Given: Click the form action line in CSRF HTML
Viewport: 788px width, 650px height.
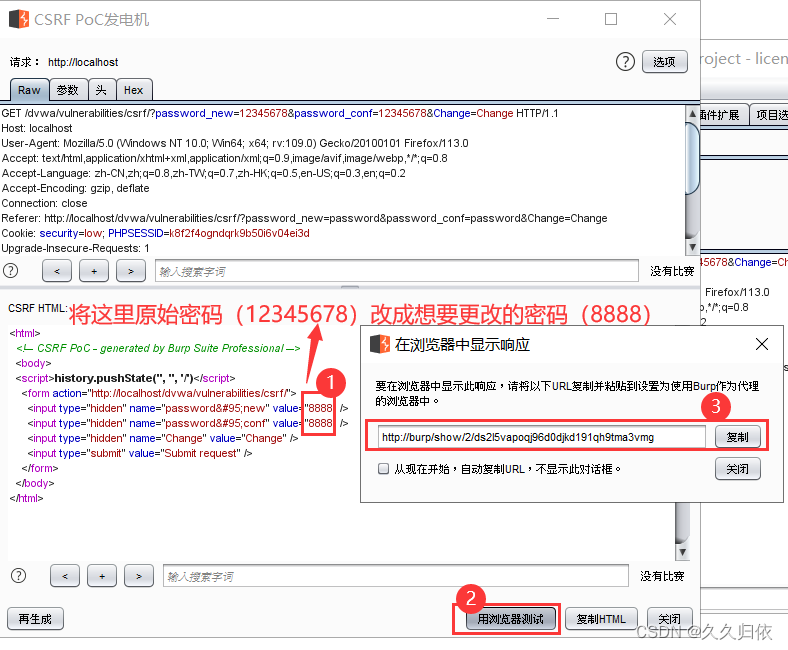Looking at the screenshot, I should point(159,393).
